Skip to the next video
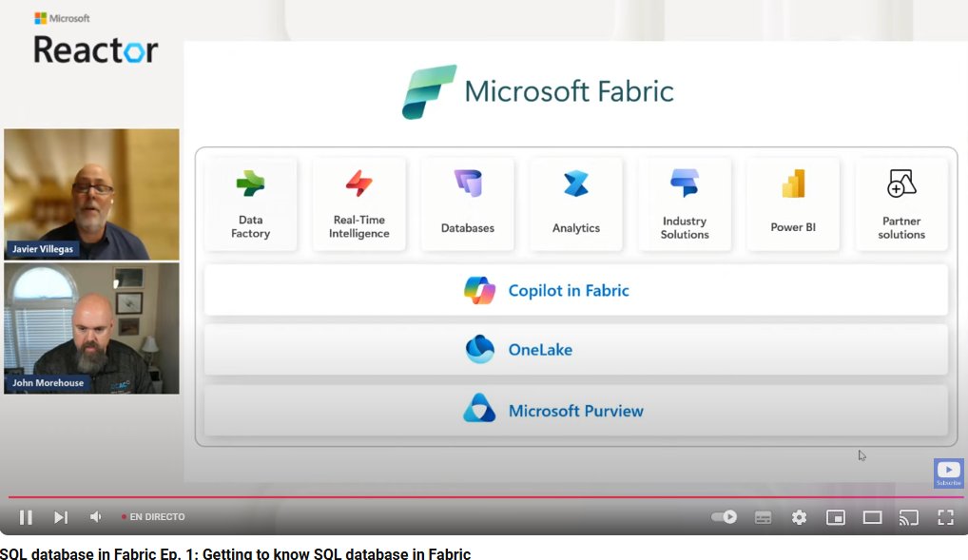This screenshot has height=560, width=968. 61,517
